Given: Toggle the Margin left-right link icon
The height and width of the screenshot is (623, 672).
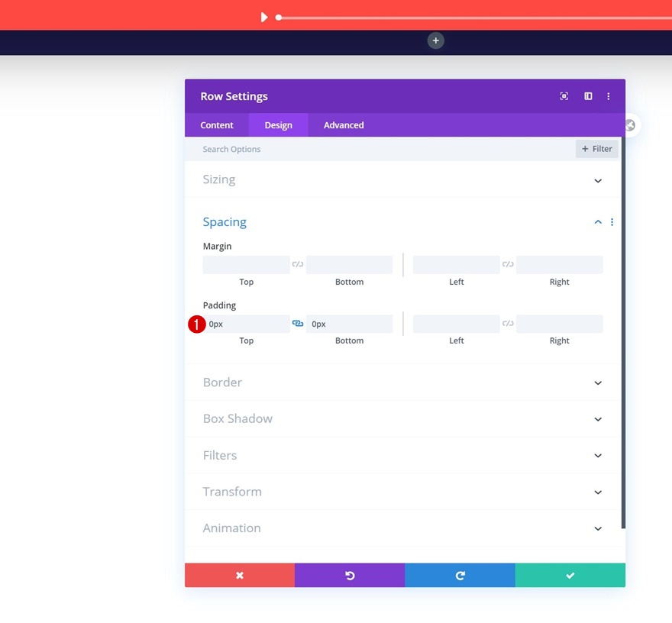Looking at the screenshot, I should click(508, 264).
